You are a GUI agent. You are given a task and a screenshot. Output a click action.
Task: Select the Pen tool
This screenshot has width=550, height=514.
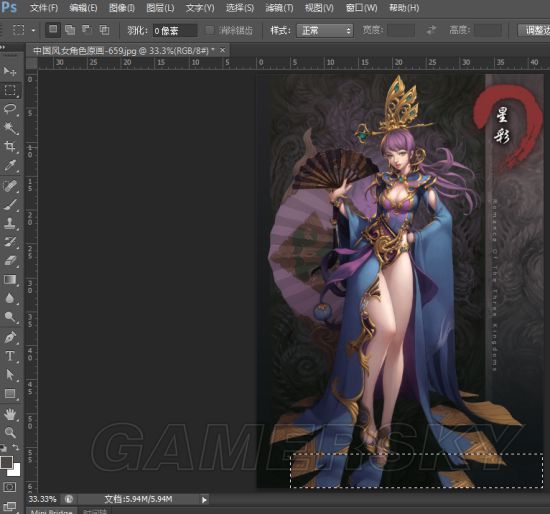pyautogui.click(x=9, y=337)
